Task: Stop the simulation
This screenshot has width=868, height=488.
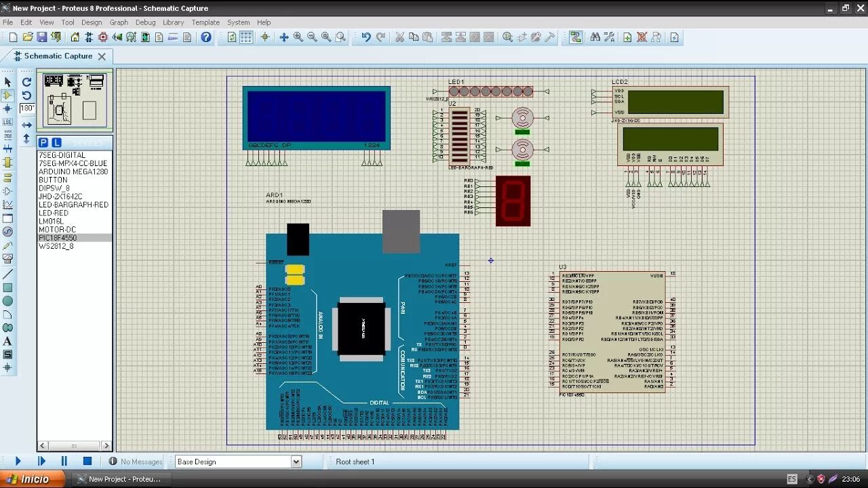Action: pos(87,461)
